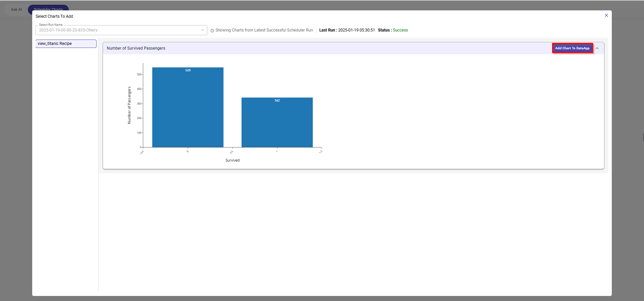644x301 pixels.
Task: Click the Survived x-axis title
Action: tap(232, 160)
